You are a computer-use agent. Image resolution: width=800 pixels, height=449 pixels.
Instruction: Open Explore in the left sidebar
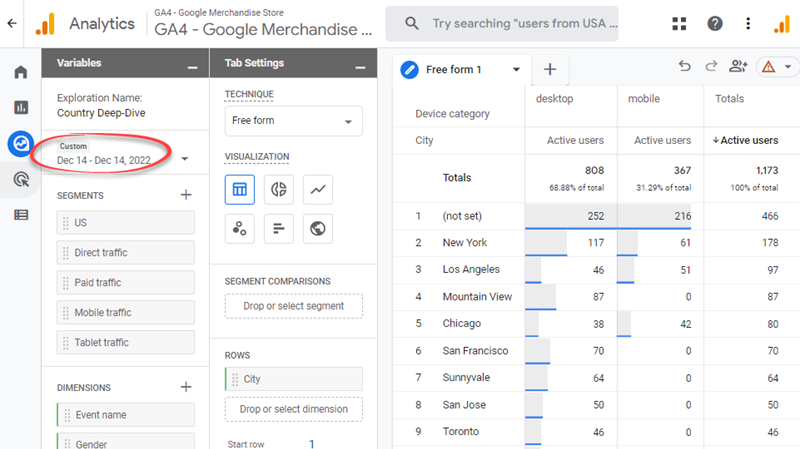[x=21, y=143]
